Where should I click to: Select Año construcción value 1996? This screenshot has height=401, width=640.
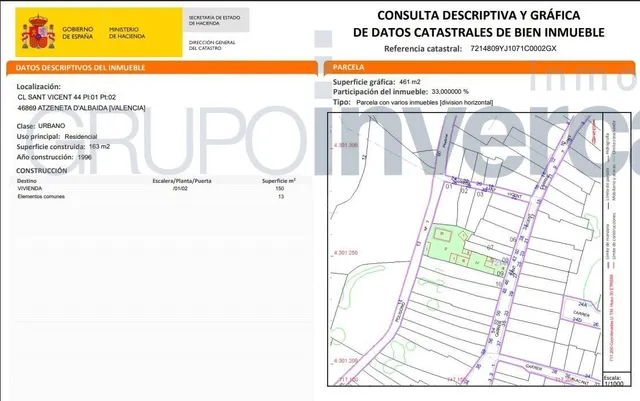(x=84, y=157)
